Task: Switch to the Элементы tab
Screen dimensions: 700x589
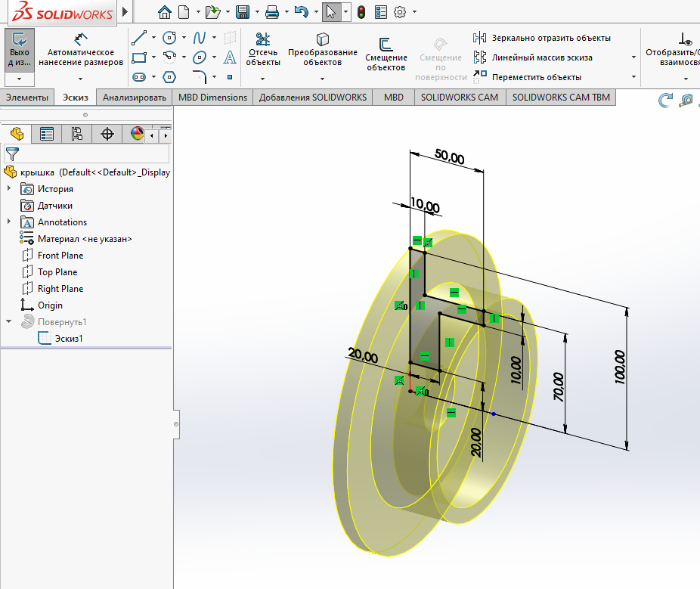Action: point(27,98)
